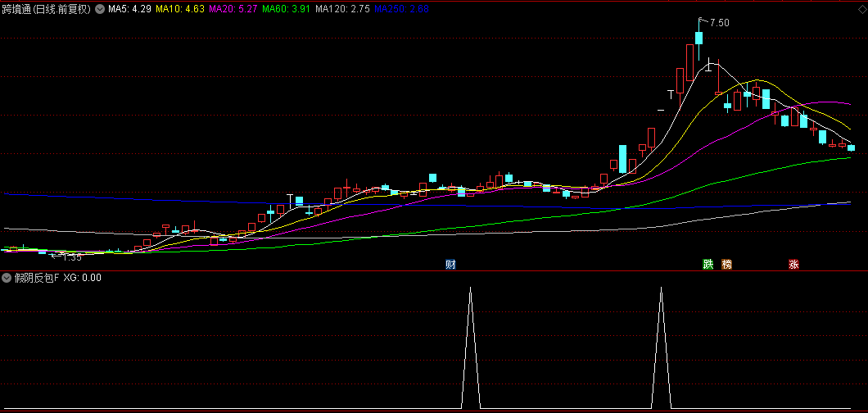Click the second XG signal spike

point(661,347)
